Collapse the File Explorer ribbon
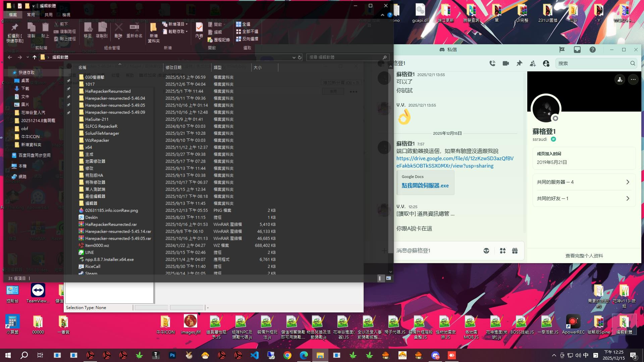 pyautogui.click(x=382, y=15)
